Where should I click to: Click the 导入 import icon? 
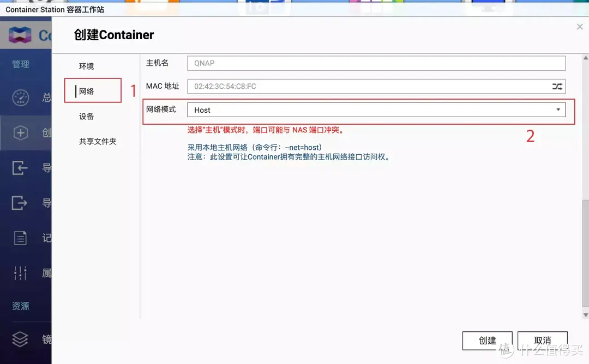coord(20,168)
